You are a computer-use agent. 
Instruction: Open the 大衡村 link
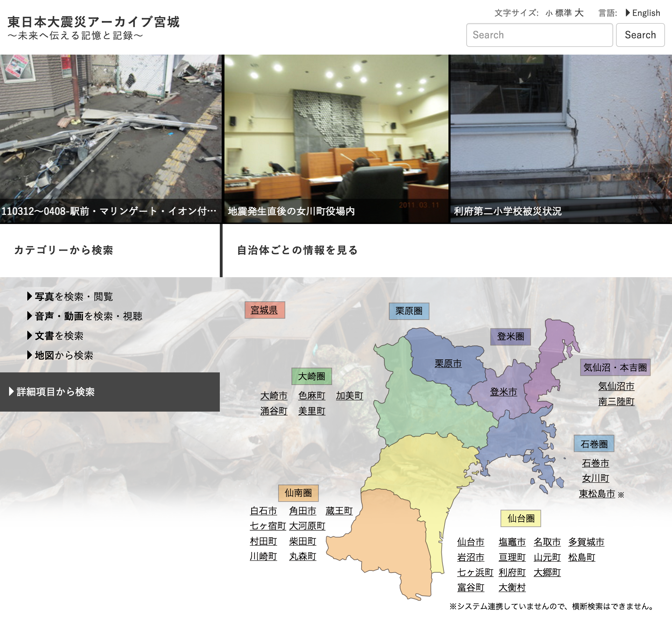512,588
